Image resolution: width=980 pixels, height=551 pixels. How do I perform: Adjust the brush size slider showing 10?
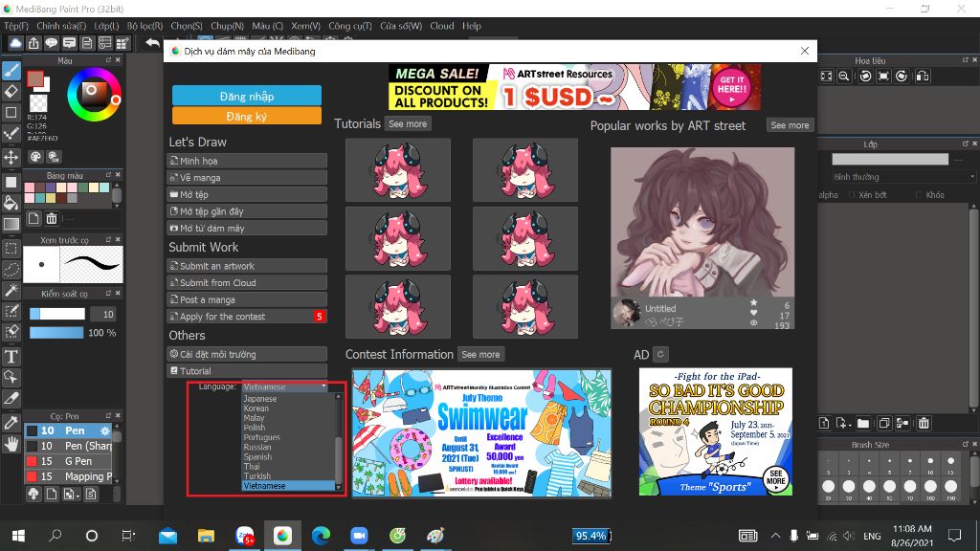(57, 314)
